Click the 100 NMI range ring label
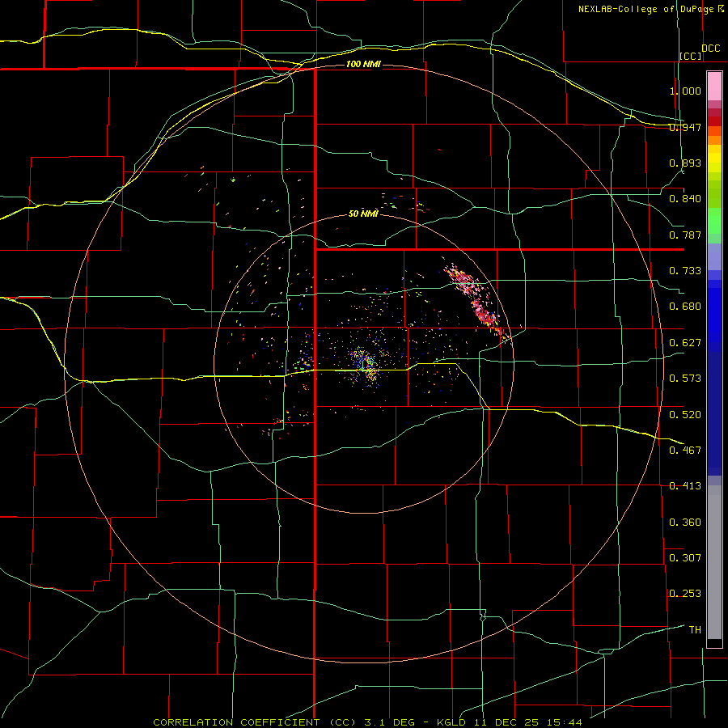The image size is (728, 728). tap(363, 64)
